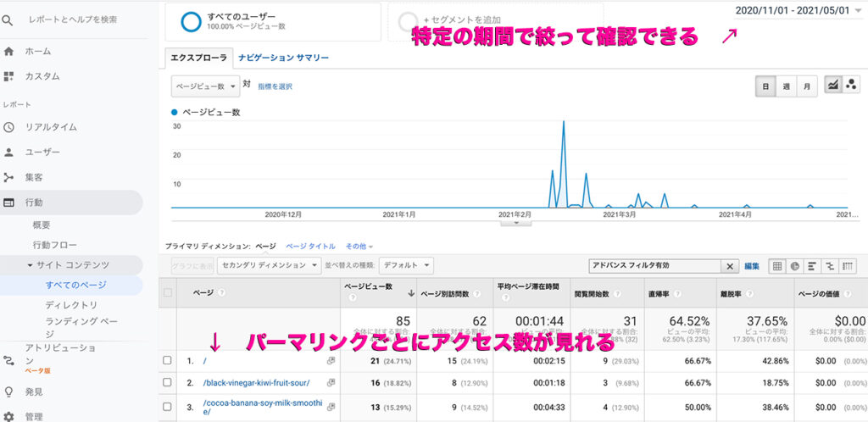
Task: Click the highest peak on the pageview graph
Action: tap(564, 122)
